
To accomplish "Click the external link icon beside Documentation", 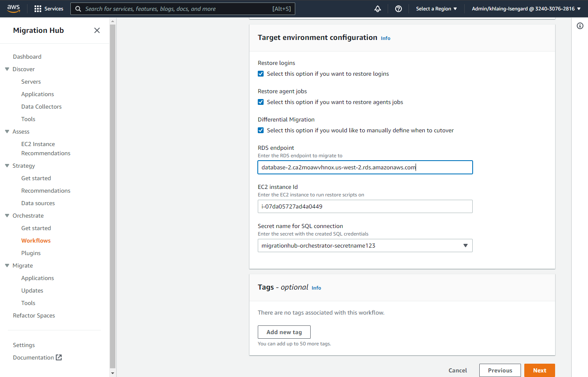I will pos(59,357).
